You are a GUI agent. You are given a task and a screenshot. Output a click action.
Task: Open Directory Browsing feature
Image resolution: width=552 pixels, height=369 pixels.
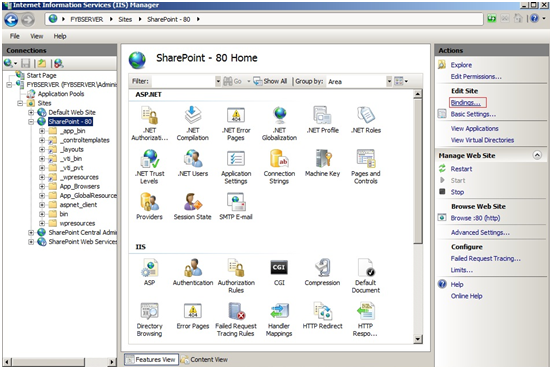pyautogui.click(x=150, y=320)
